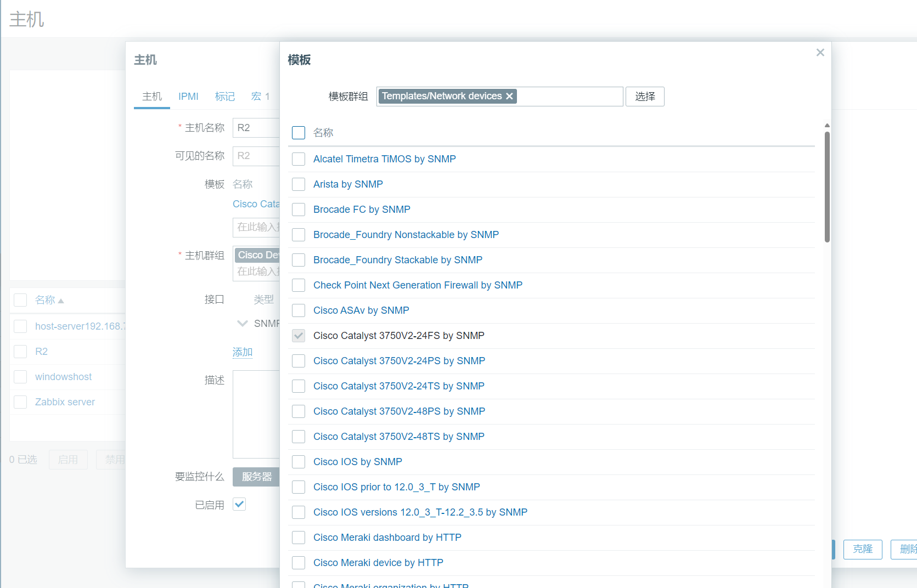The width and height of the screenshot is (917, 588).
Task: Check Check Point Next Generation Firewall checkbox
Action: click(299, 285)
